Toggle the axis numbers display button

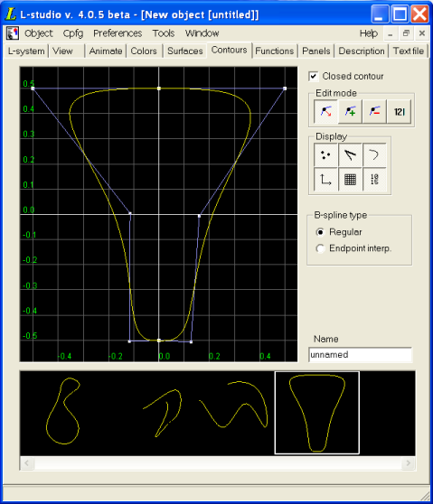point(374,180)
